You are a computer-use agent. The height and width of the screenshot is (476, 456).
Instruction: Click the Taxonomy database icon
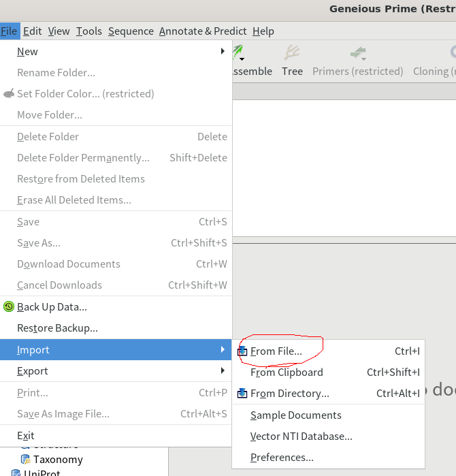25,459
